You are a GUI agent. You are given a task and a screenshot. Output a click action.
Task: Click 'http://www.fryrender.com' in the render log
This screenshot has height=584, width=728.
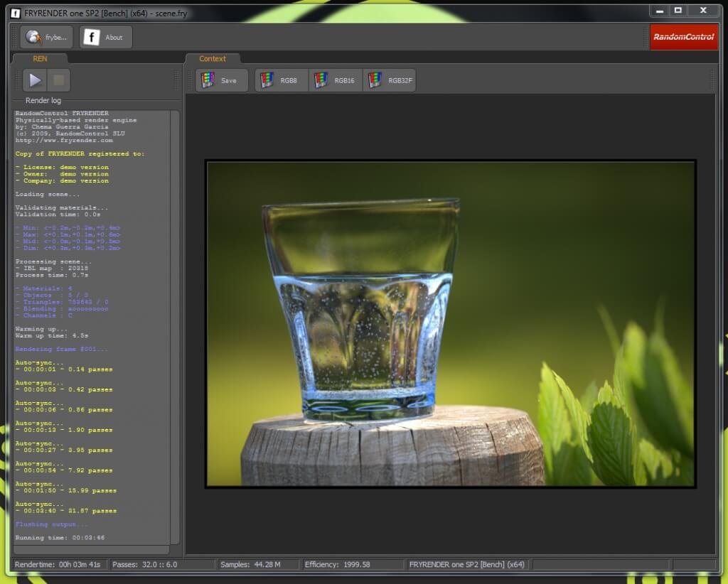coord(64,140)
